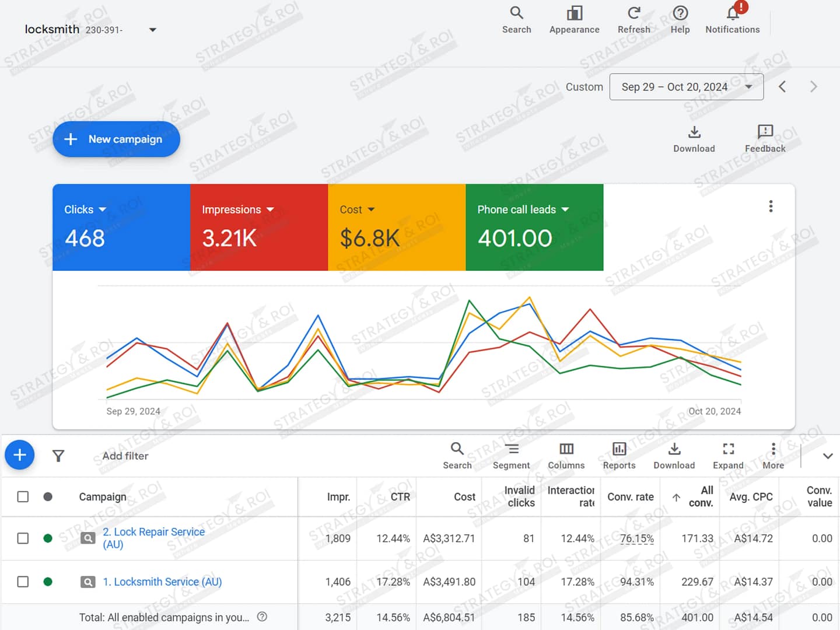Select the blue Clicks scorecard tile
The height and width of the screenshot is (630, 840).
(x=121, y=228)
